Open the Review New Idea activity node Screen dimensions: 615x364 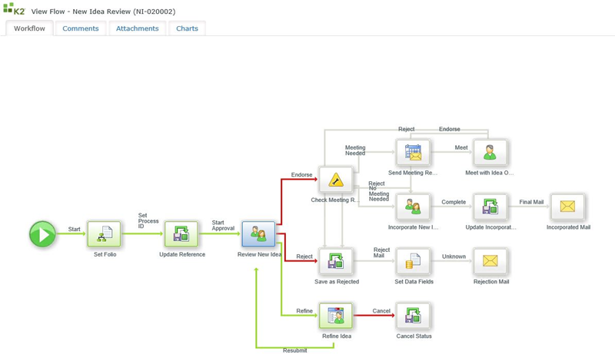pos(258,233)
